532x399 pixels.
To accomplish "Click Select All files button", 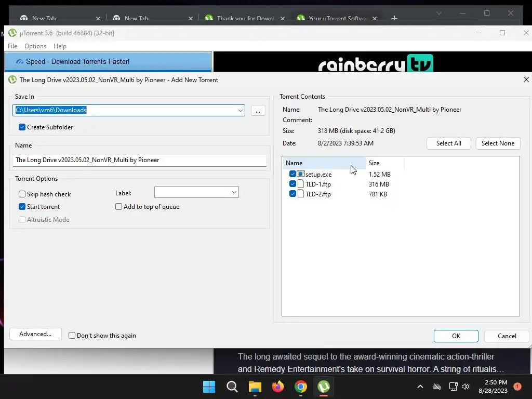I will [x=448, y=143].
